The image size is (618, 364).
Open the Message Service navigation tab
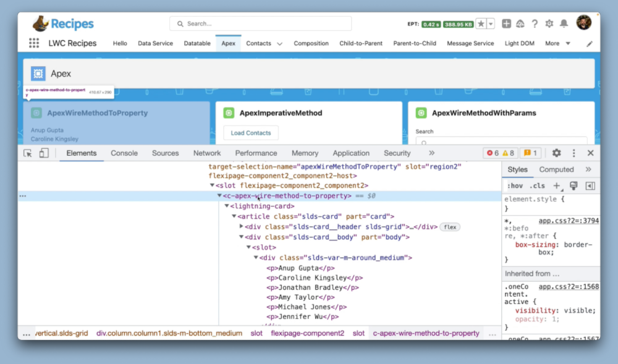pyautogui.click(x=470, y=43)
